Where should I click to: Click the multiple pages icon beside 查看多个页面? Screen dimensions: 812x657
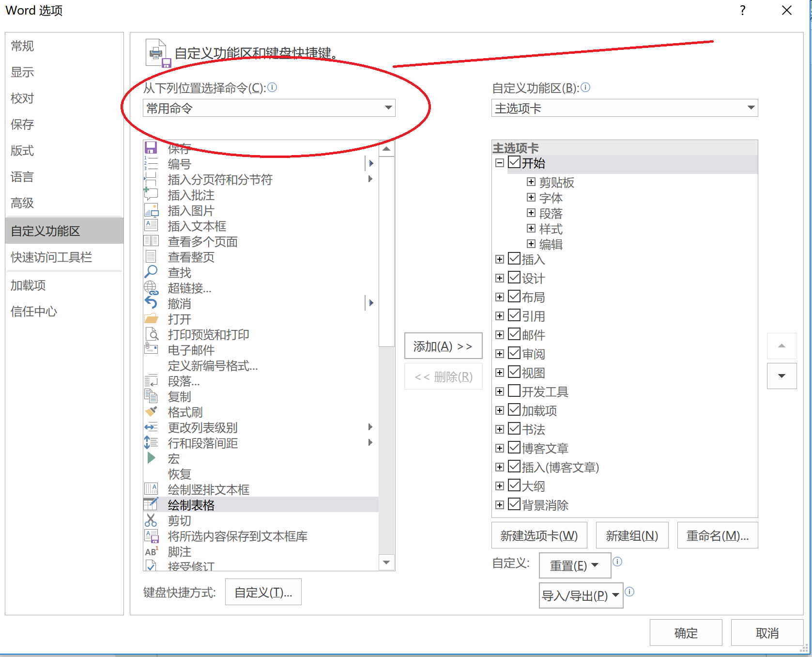[151, 241]
